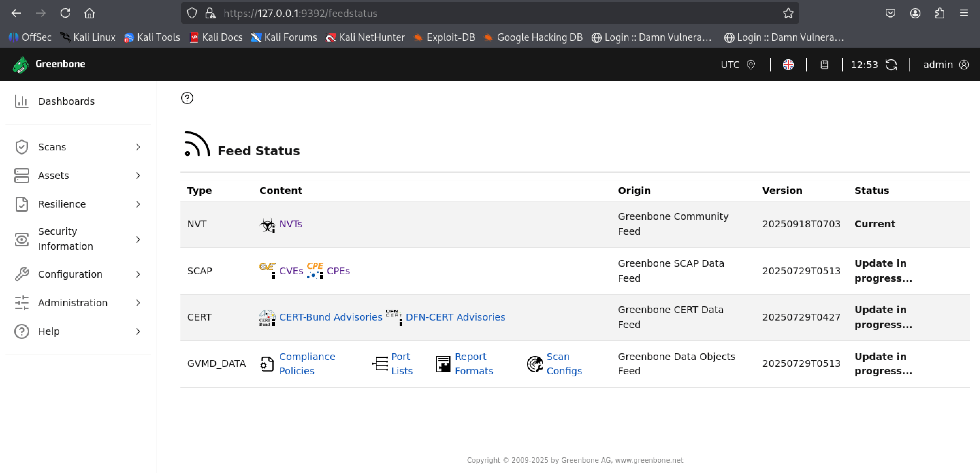Open the CERT-Bund Advisories link
980x473 pixels.
tap(331, 317)
